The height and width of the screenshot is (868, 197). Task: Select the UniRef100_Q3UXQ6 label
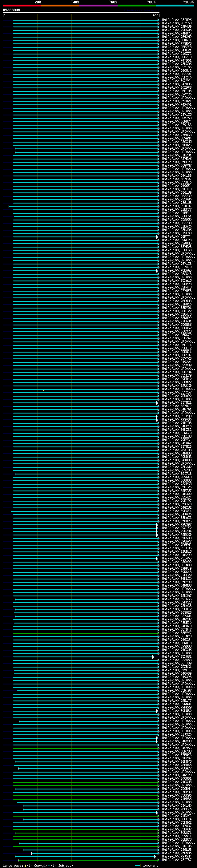[177, 64]
